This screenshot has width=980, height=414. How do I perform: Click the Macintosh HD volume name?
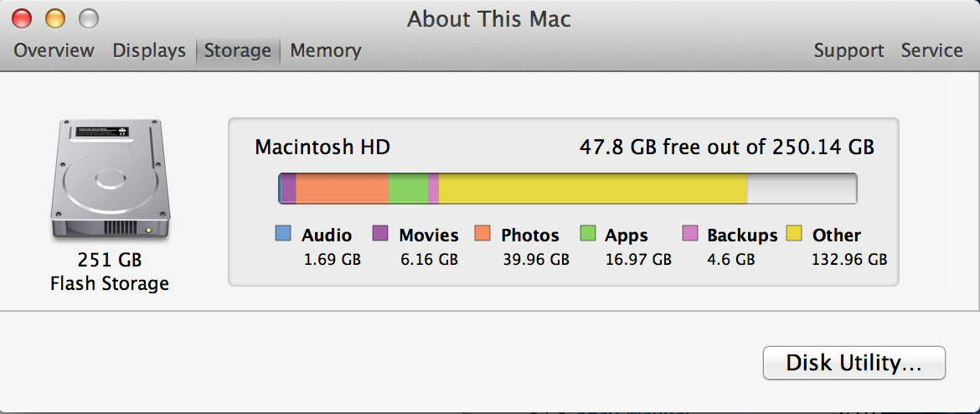322,147
